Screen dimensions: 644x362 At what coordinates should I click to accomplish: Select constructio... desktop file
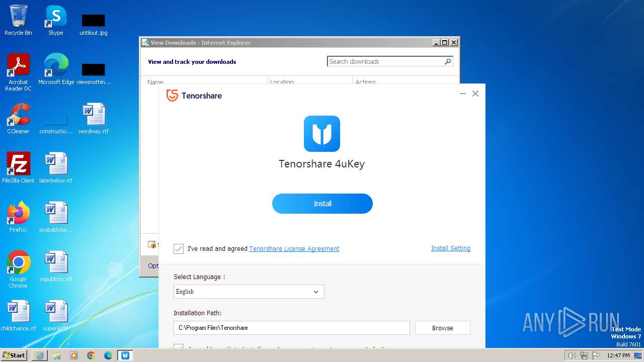click(x=56, y=123)
